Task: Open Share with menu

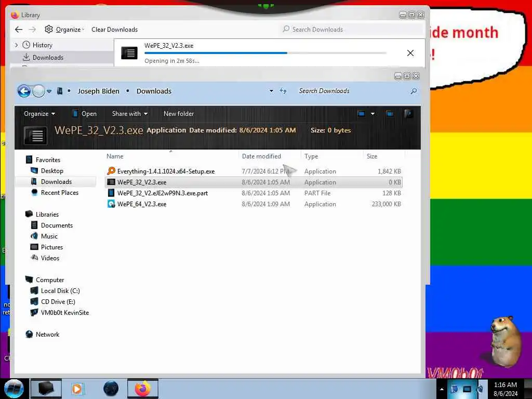Action: (x=129, y=114)
